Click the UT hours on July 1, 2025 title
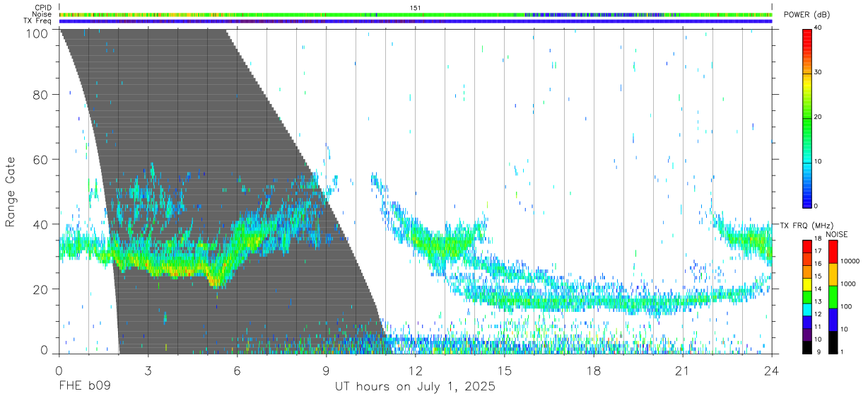The width and height of the screenshot is (868, 401). coord(415,387)
